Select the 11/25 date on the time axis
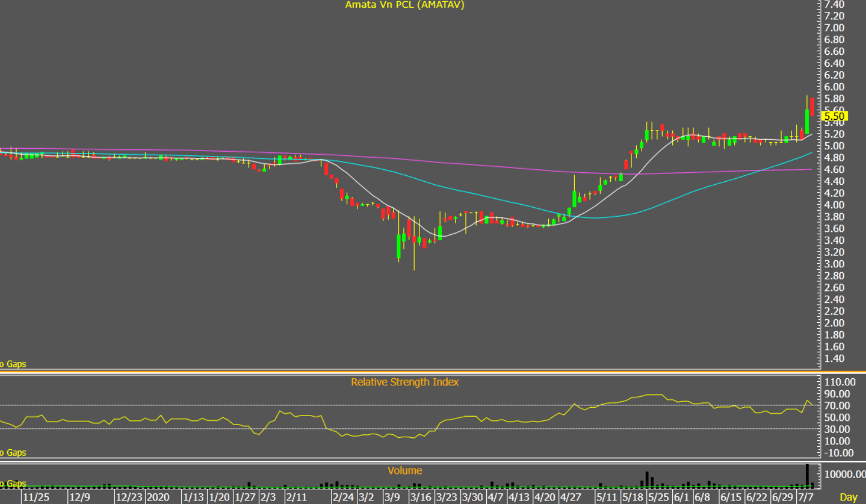The image size is (866, 504). click(x=37, y=497)
